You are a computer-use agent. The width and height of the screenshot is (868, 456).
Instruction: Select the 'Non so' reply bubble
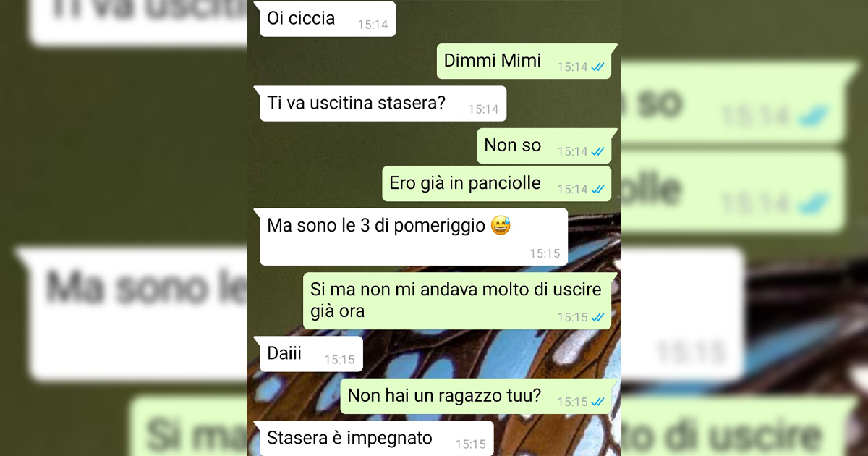tap(544, 146)
